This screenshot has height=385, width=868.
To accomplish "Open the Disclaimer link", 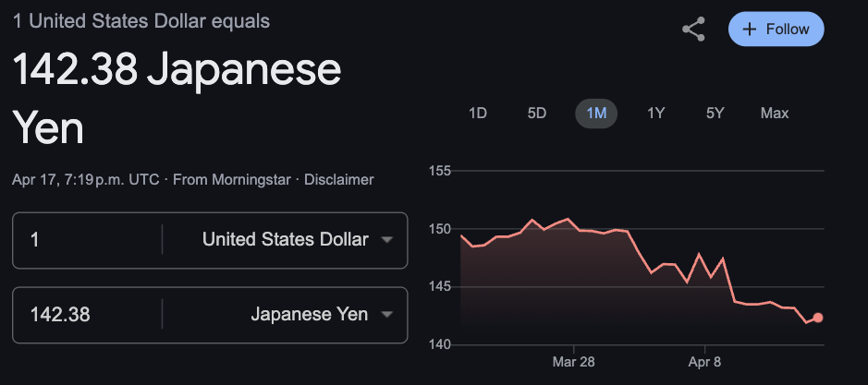I will pos(338,180).
